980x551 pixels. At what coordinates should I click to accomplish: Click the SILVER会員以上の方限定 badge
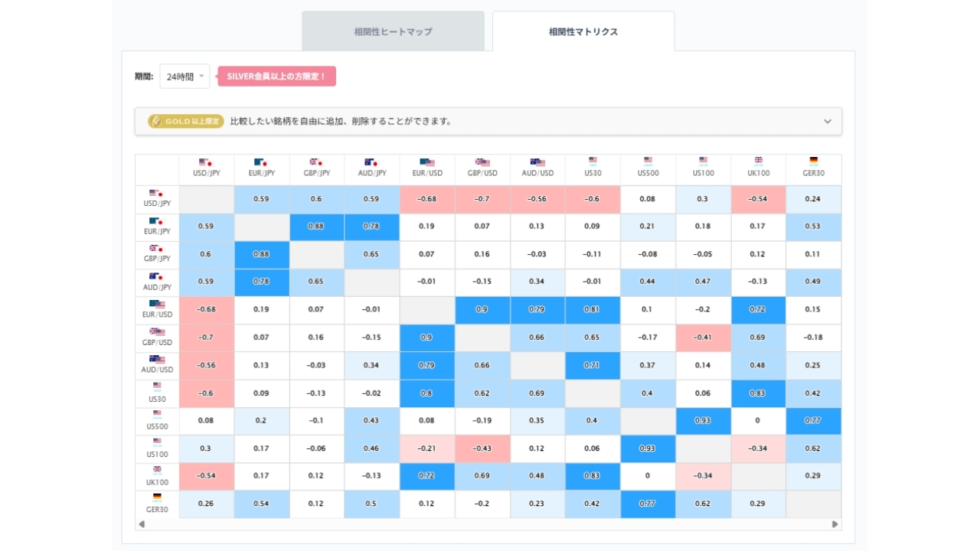[x=276, y=77]
